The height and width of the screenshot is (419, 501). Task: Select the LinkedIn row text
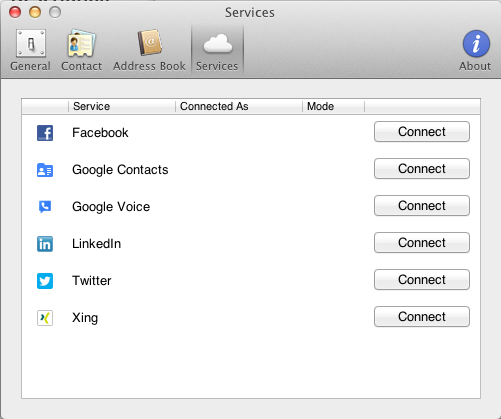(96, 244)
